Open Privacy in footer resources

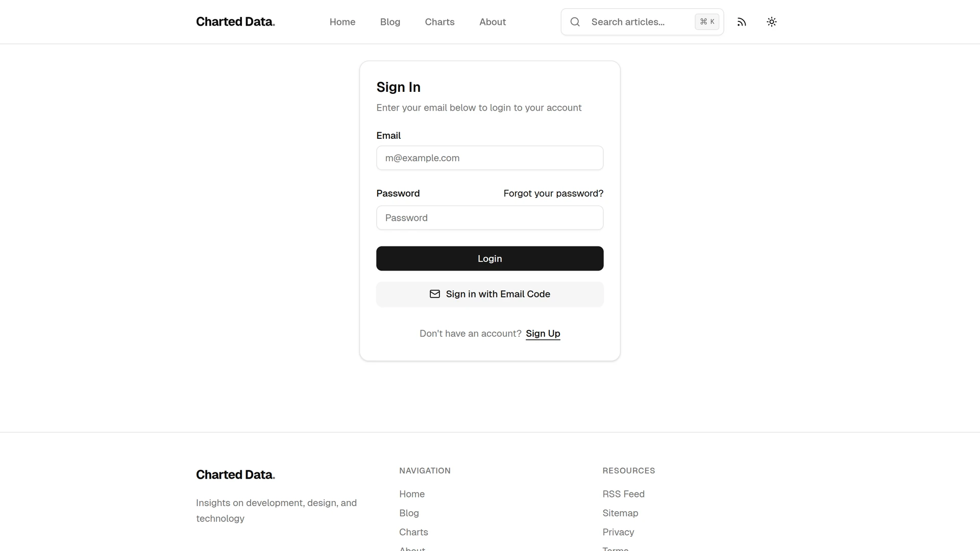[618, 532]
